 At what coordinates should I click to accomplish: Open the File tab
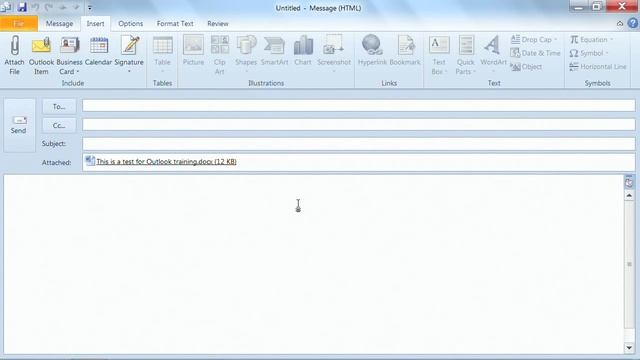(19, 24)
